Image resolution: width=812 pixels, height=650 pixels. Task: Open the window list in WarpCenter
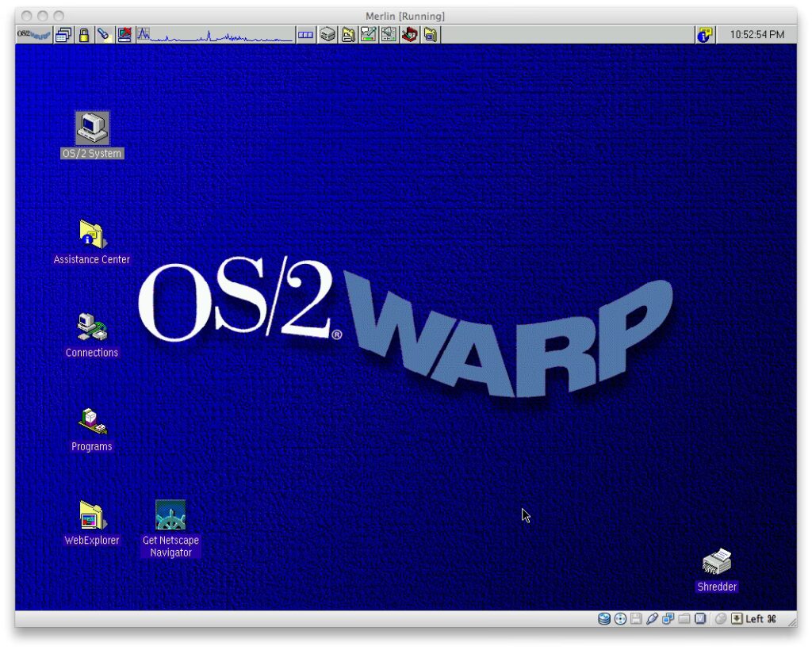(x=63, y=35)
